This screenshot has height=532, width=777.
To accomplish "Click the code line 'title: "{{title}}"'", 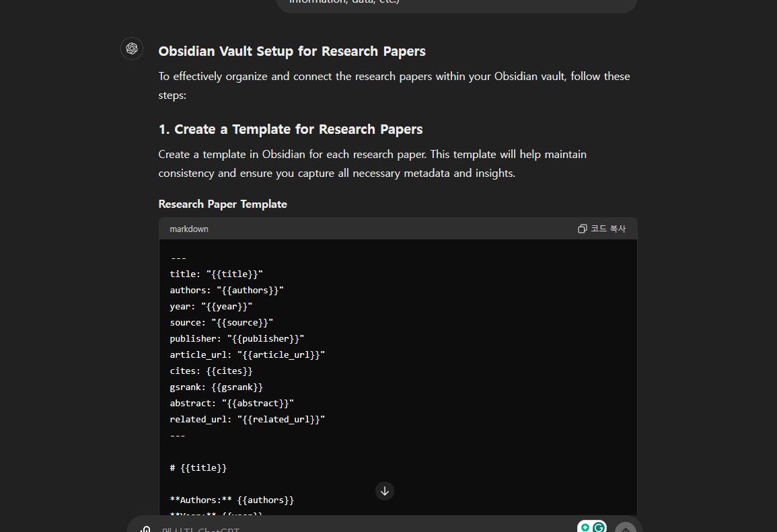I will [216, 274].
